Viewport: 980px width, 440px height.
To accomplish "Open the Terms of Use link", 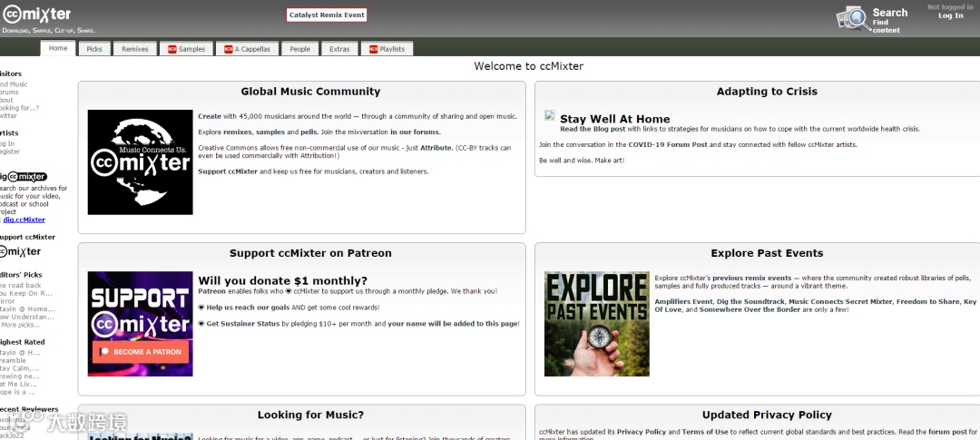I will [x=705, y=432].
